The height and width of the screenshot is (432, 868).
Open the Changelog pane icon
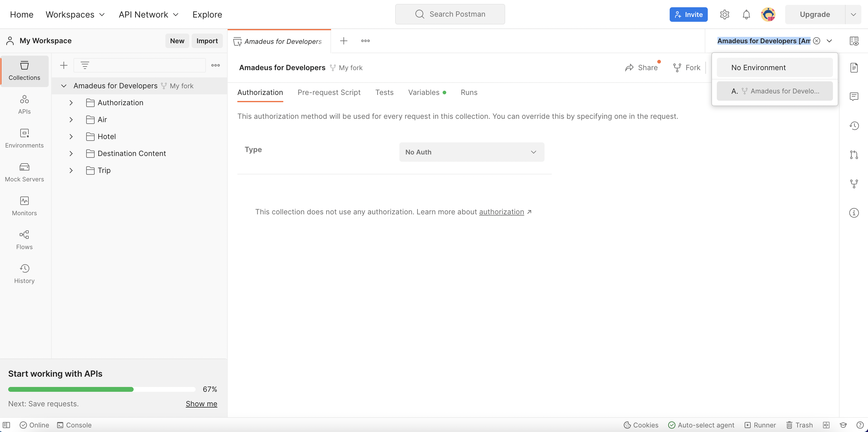(x=854, y=126)
